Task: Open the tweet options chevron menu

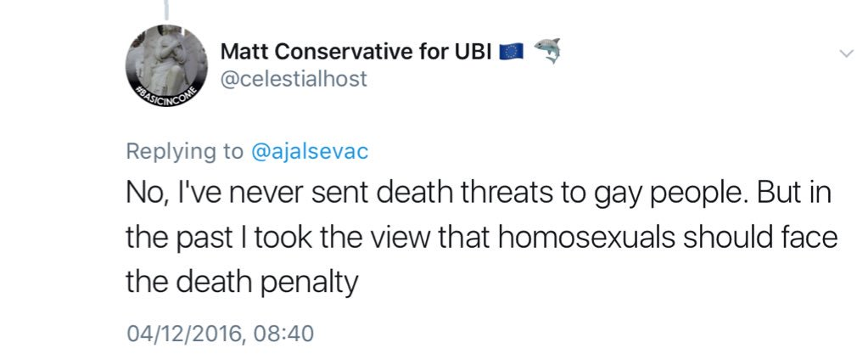Action: (845, 53)
